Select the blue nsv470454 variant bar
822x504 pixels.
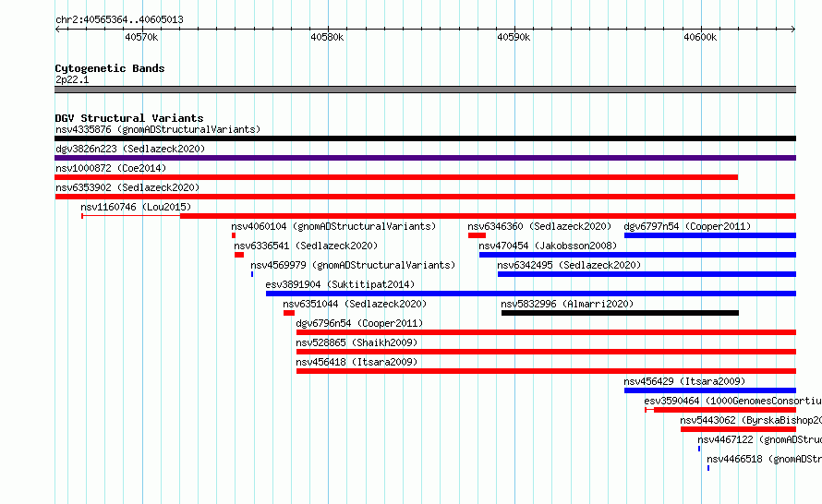(637, 255)
